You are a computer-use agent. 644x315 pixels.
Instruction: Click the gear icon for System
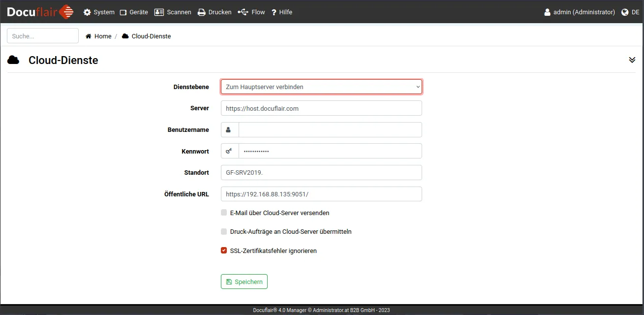pos(87,12)
